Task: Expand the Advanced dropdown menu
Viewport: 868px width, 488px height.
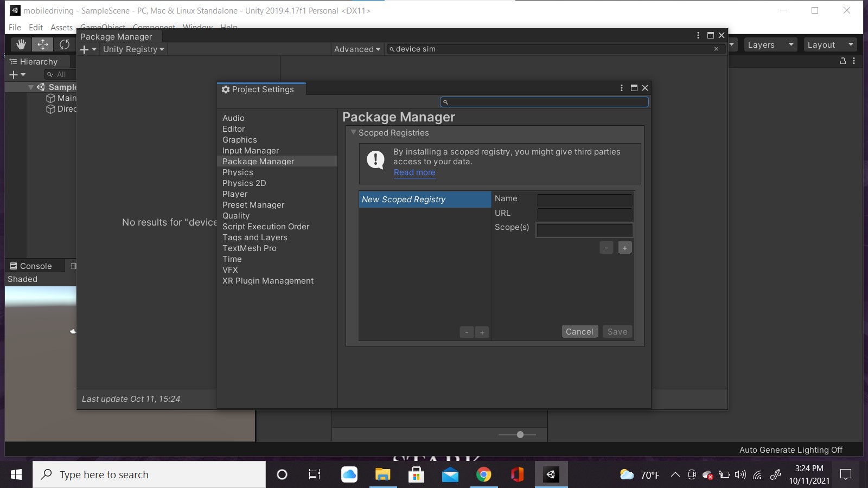Action: [357, 49]
